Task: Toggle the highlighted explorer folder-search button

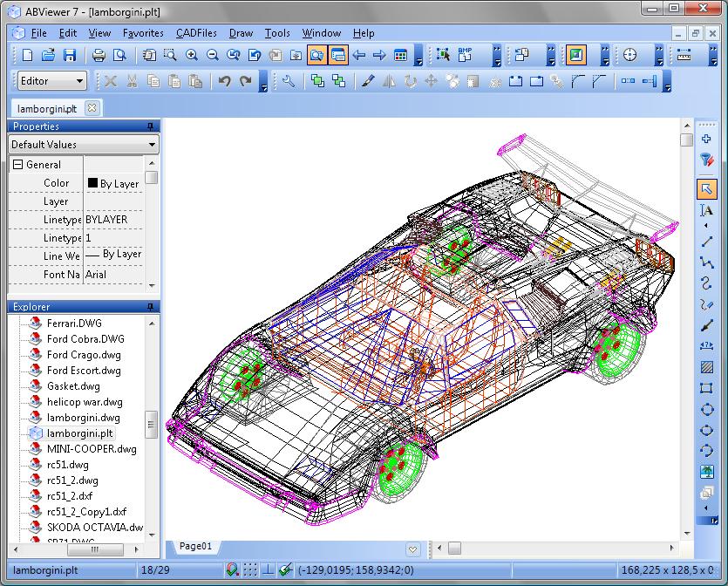Action: tap(316, 55)
